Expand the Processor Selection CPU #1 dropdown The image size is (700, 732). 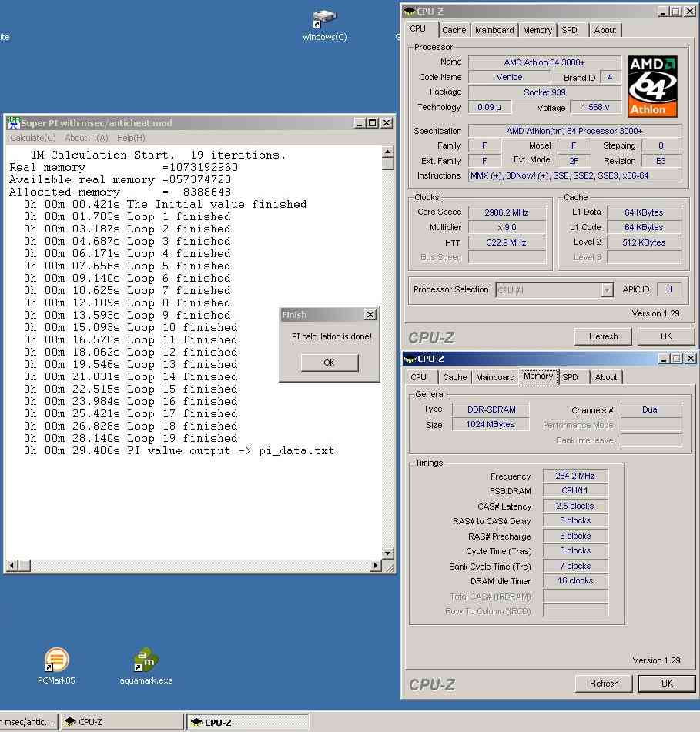(607, 290)
